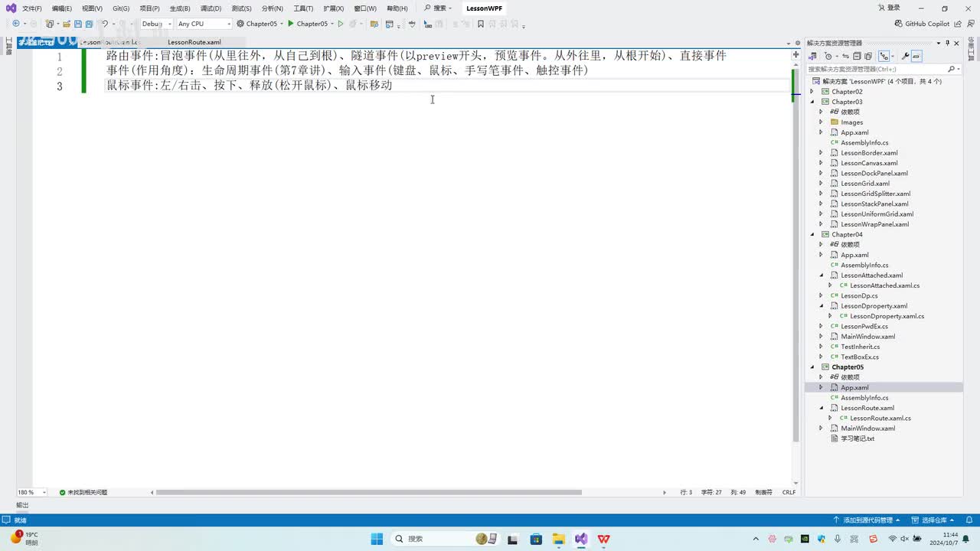Start debugging with green Chapter05 play button
This screenshot has width=980, height=551.
[x=307, y=24]
